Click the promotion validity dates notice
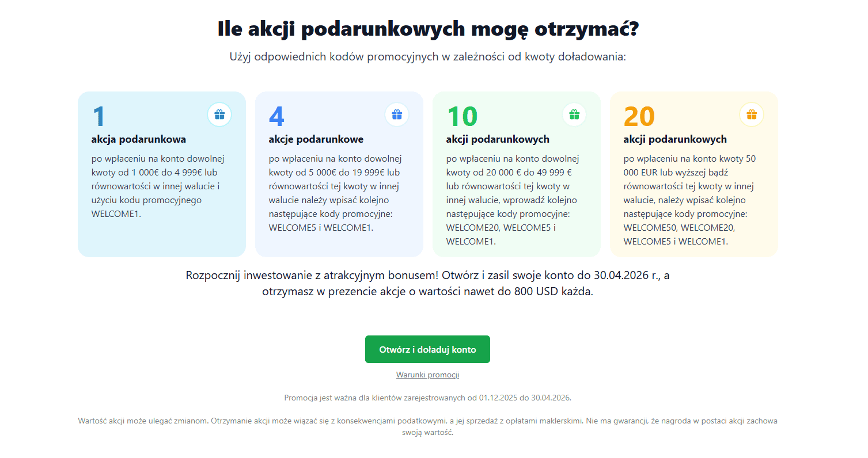Screen dimensions: 868x458 427,398
